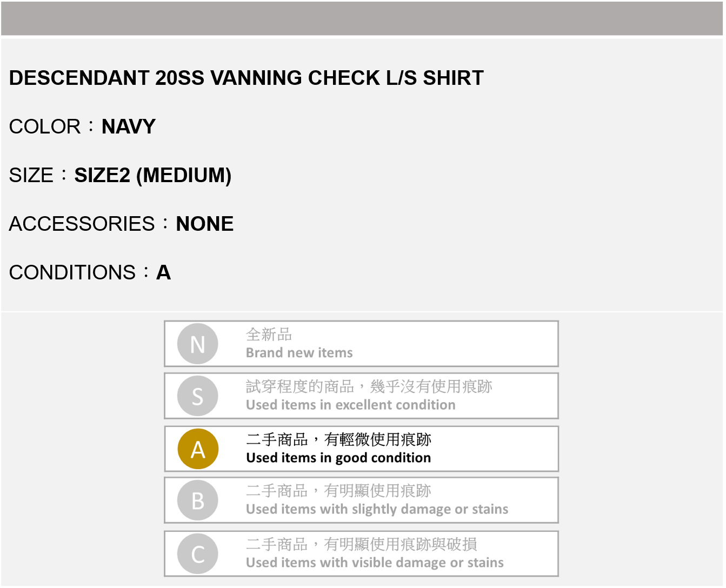Click the DESCENDANT 20SS VANNING CHECK shirt title

tap(247, 78)
